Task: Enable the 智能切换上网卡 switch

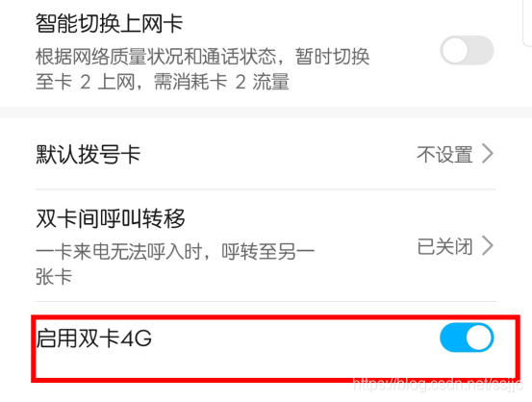Action: (x=467, y=50)
